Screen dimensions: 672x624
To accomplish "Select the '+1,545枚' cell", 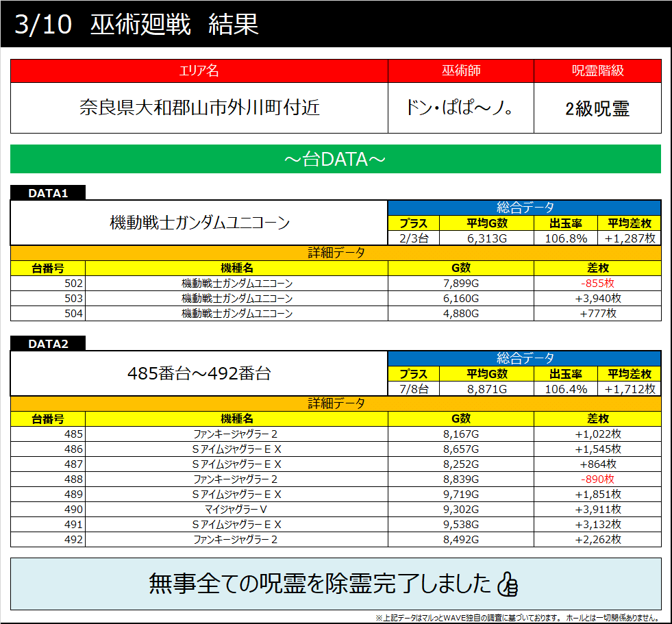I will tap(597, 449).
